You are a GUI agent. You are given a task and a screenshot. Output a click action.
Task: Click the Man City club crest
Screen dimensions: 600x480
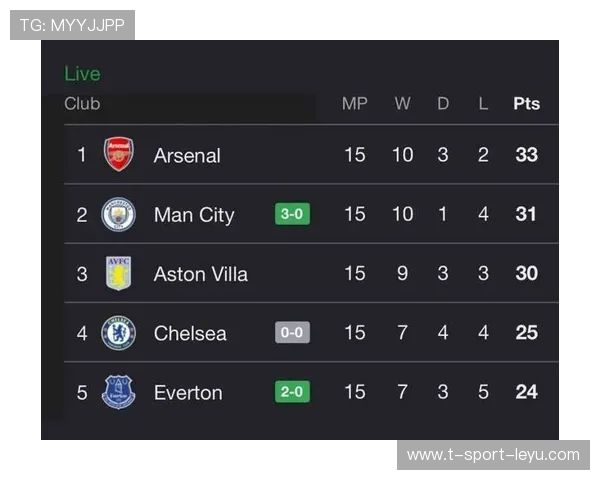119,214
